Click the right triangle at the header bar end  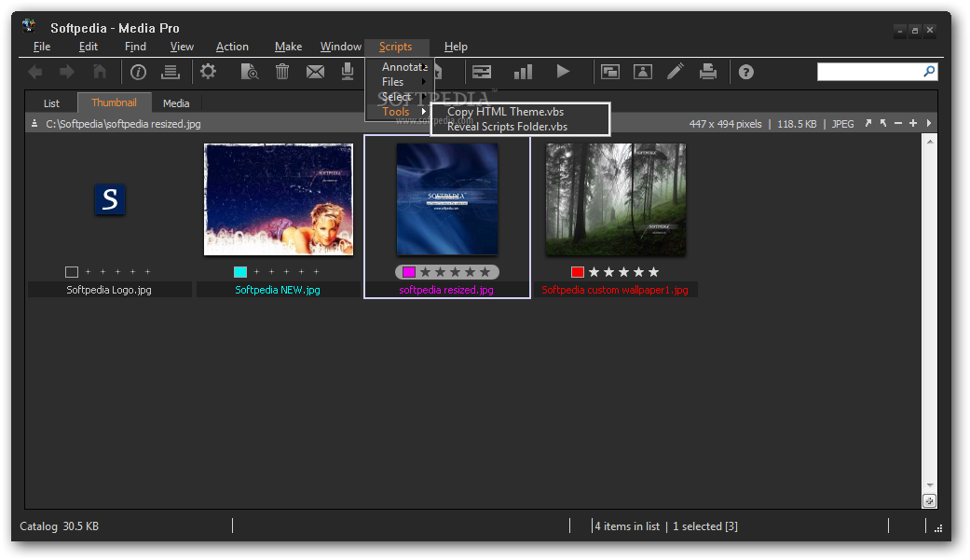pos(929,123)
